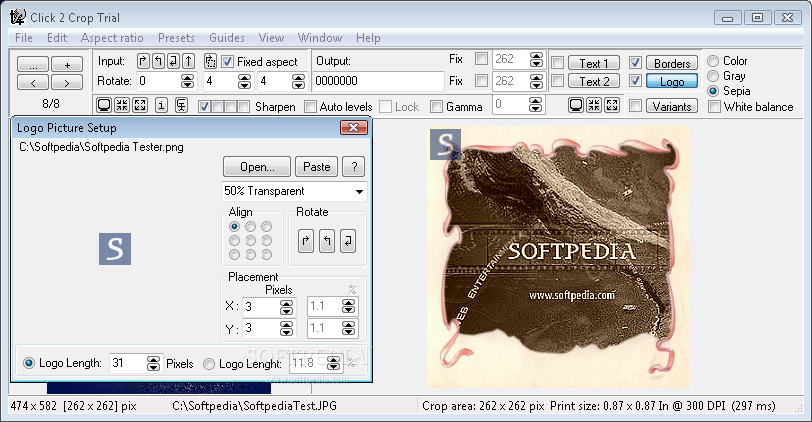
Task: Select the Gray radio button
Action: tap(713, 76)
